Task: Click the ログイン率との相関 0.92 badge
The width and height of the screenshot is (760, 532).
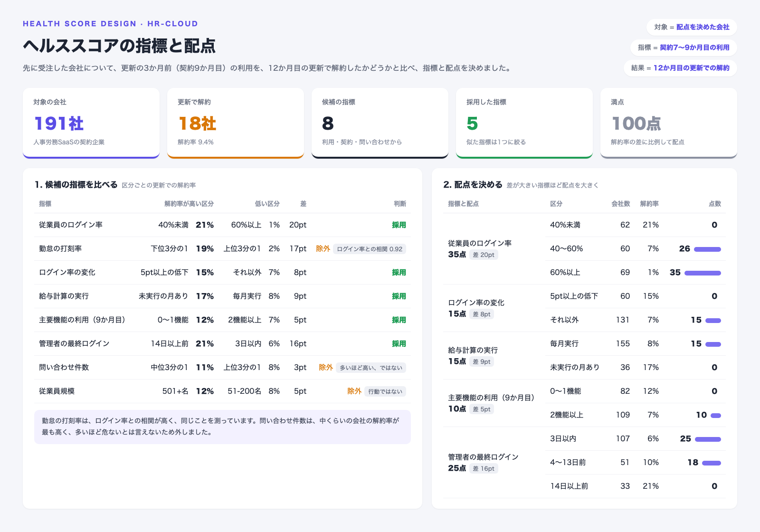Action: [370, 249]
